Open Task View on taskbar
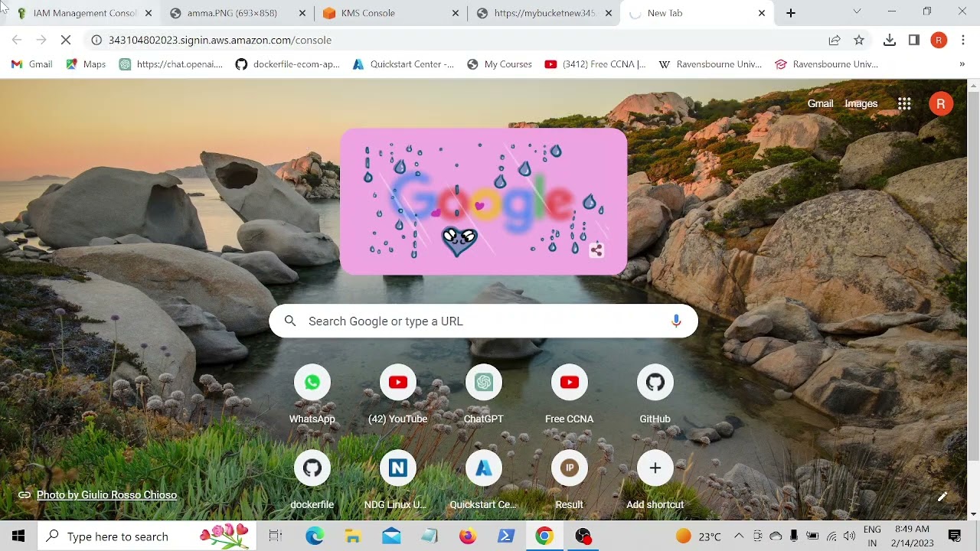This screenshot has height=551, width=980. tap(276, 536)
